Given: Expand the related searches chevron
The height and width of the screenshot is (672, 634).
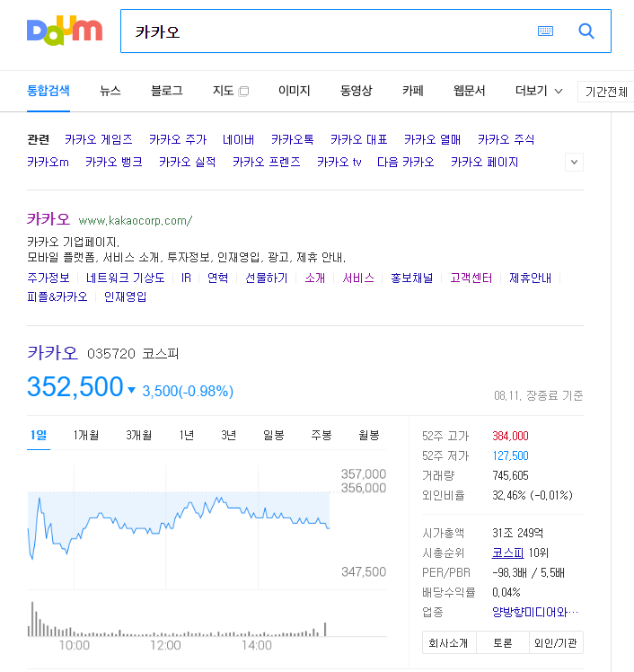Looking at the screenshot, I should [x=574, y=162].
